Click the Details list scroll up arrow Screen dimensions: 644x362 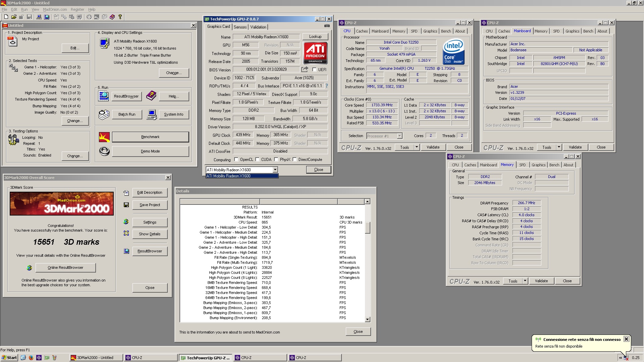367,201
